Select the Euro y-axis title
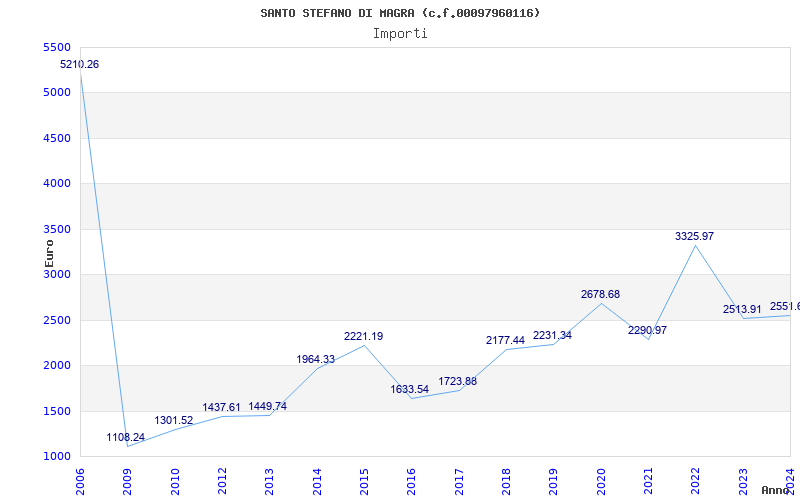 pos(49,252)
